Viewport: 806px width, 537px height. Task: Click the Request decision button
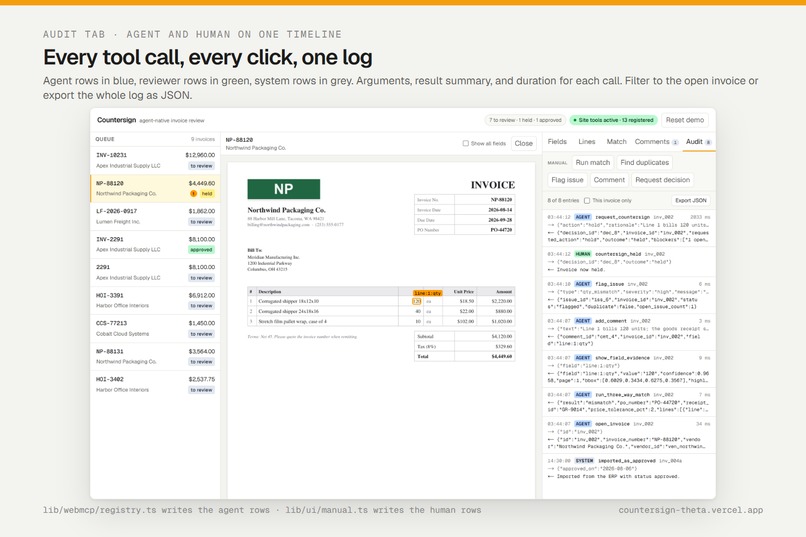pyautogui.click(x=662, y=180)
